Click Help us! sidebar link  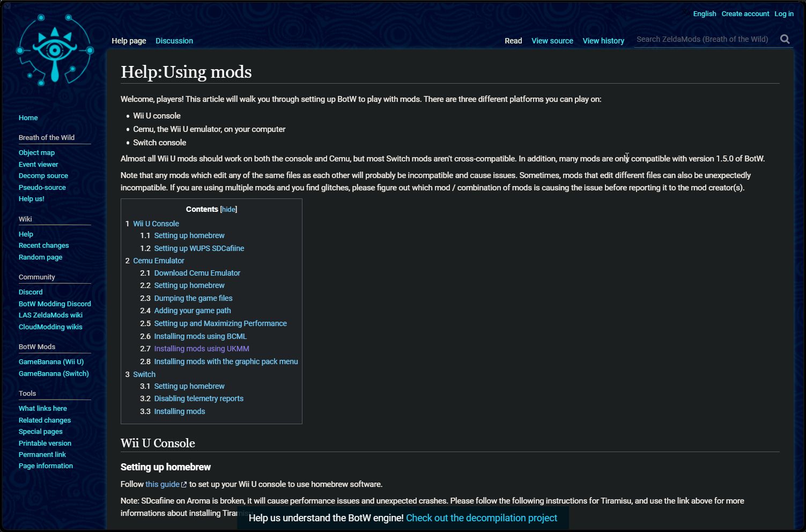[x=32, y=199]
